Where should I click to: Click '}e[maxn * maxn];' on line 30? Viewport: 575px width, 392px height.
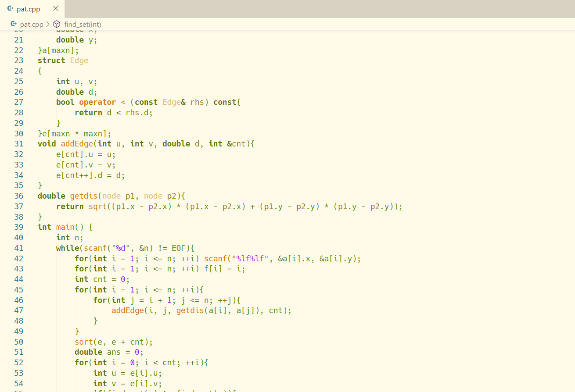[75, 134]
